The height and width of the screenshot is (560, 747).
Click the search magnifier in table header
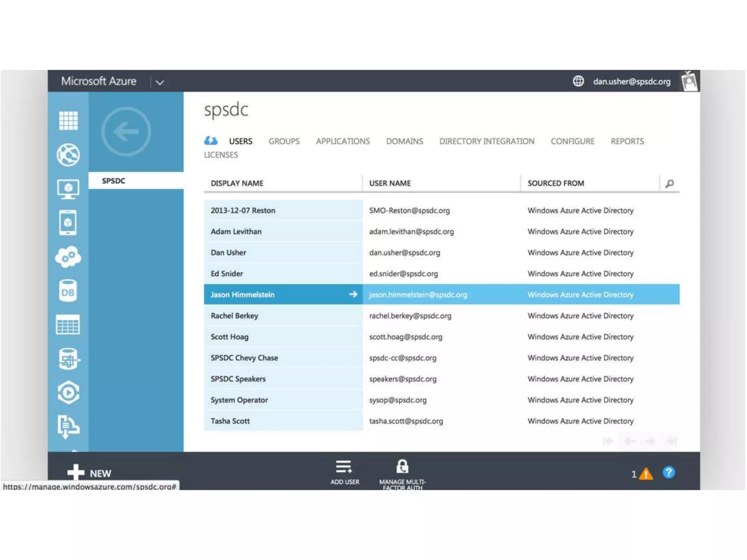point(670,183)
